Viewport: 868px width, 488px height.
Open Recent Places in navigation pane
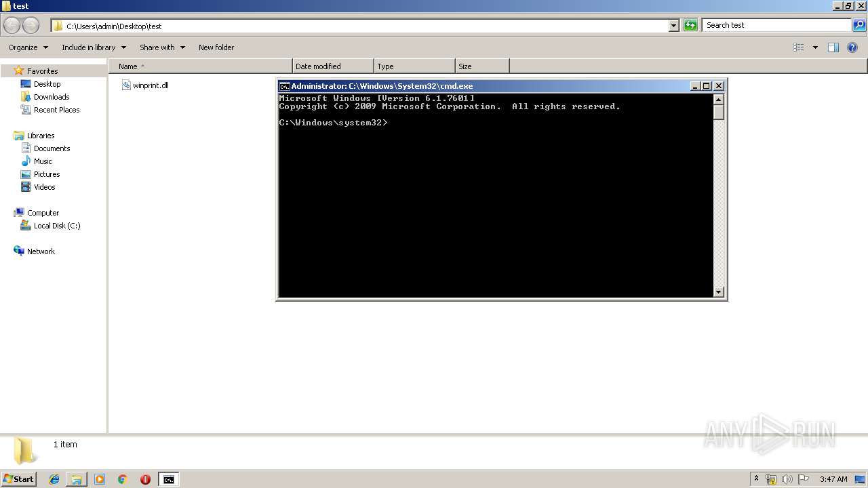pyautogui.click(x=56, y=110)
